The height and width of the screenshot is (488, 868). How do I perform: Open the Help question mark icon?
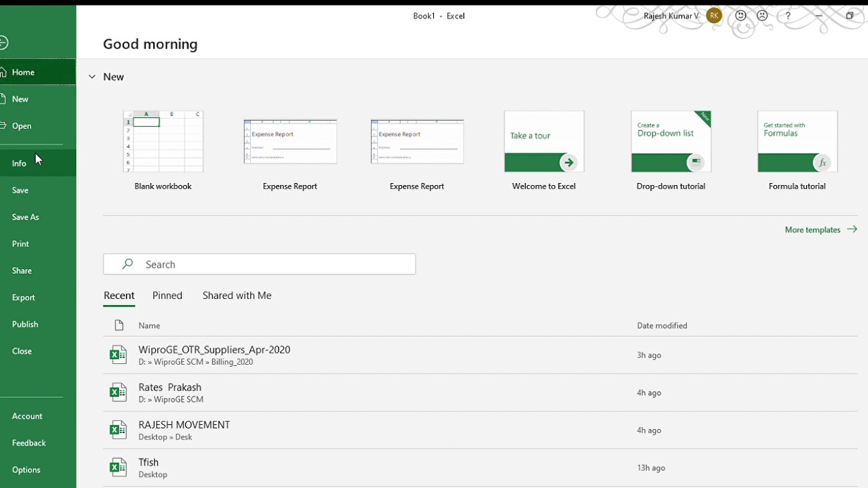click(787, 16)
